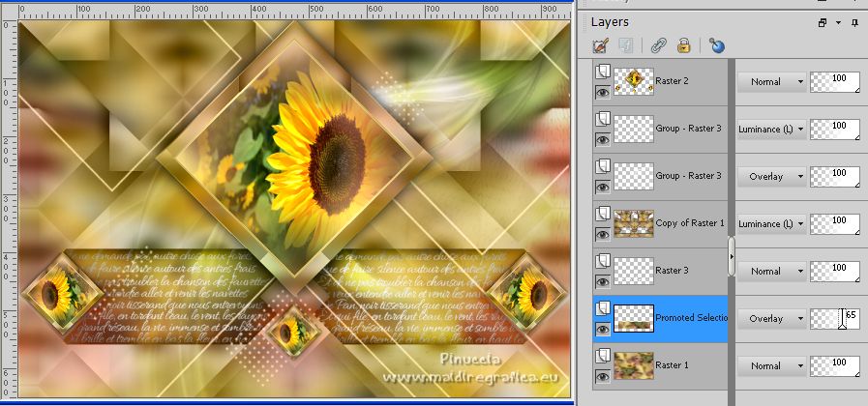Click the opacity slider of Copy of Raster 1
The height and width of the screenshot is (406, 868).
tap(835, 224)
